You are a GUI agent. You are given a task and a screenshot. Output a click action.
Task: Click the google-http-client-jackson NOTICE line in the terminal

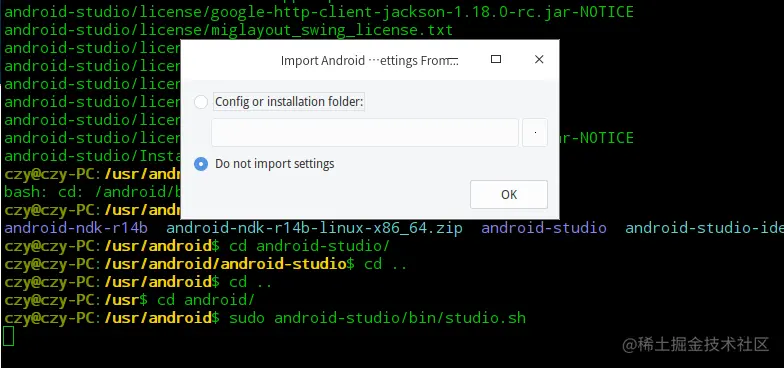click(x=319, y=12)
